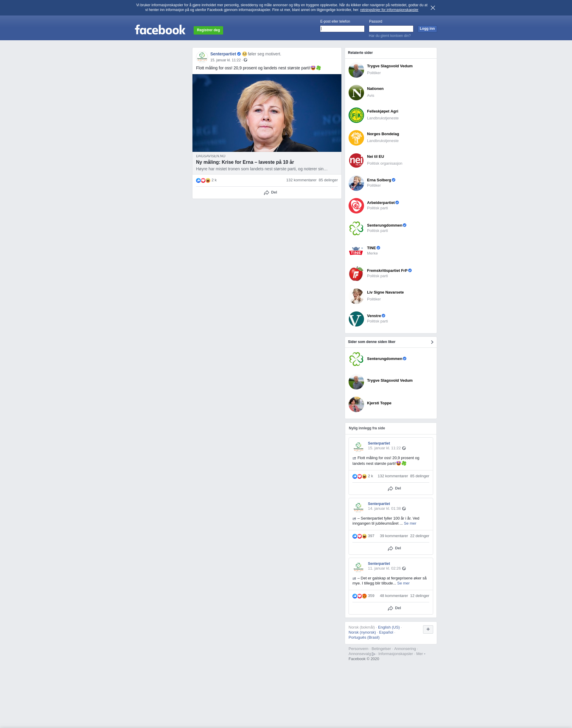Open the Dagsavisen article photo thumbnail
The width and height of the screenshot is (572, 728).
point(267,113)
